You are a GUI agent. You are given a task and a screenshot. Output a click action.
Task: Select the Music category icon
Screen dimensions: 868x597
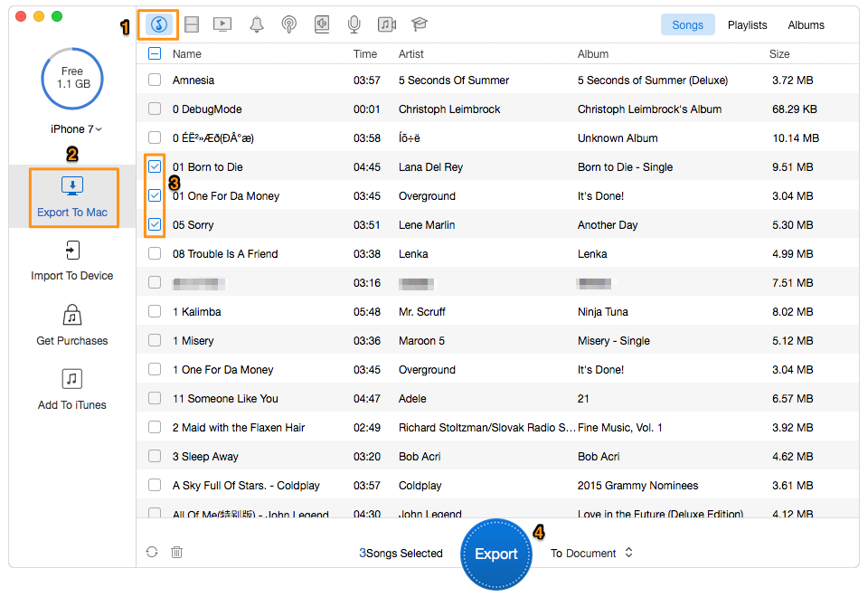pyautogui.click(x=159, y=24)
